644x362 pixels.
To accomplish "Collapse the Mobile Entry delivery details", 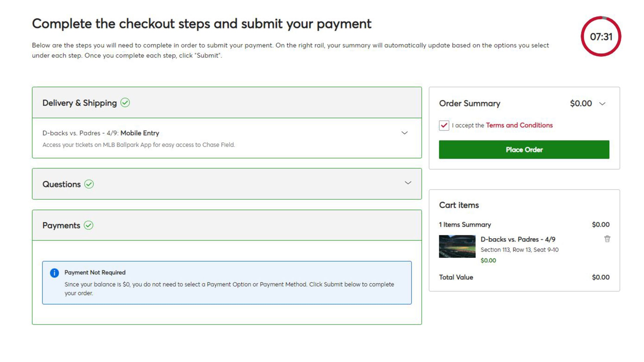I will (405, 133).
